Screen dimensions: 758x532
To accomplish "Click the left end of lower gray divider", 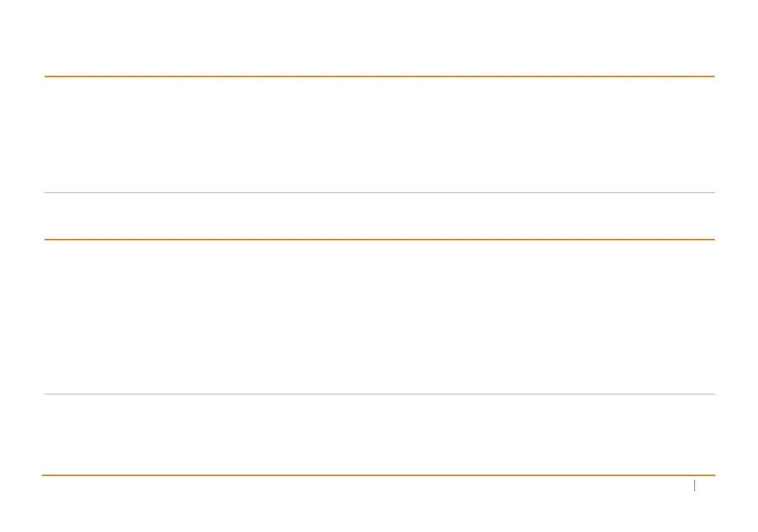I will (x=47, y=394).
